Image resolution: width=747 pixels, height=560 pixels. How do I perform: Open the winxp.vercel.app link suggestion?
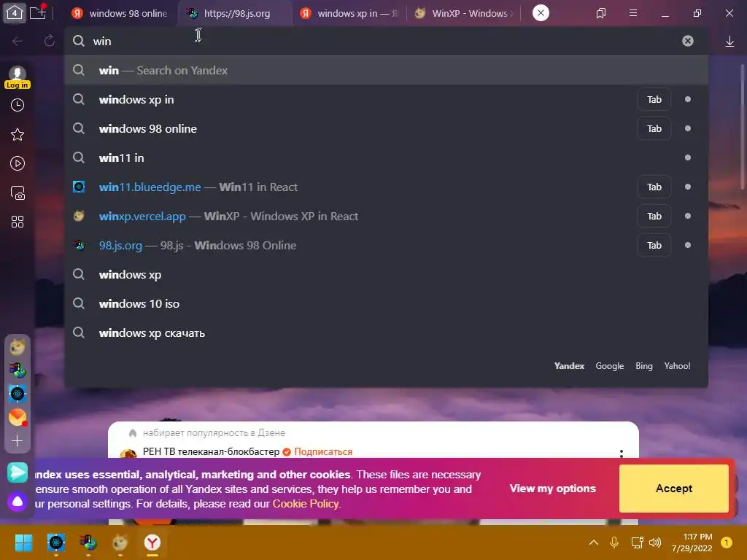tap(387, 216)
